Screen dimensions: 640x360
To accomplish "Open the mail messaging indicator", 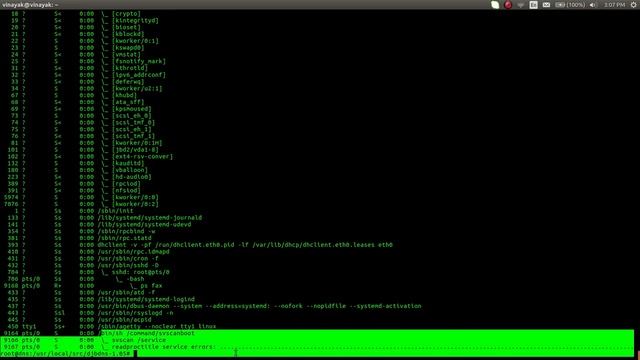I will [546, 5].
